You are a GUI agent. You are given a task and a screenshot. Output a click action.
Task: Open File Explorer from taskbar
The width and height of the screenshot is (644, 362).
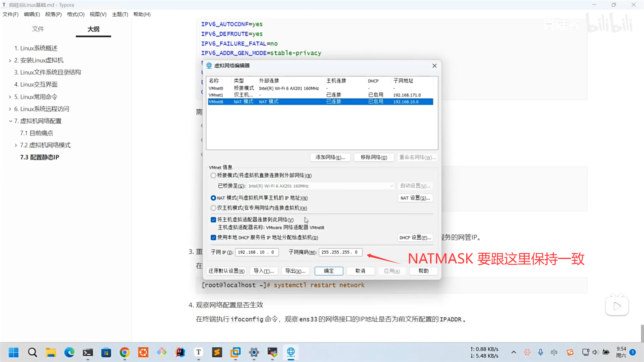[51, 352]
